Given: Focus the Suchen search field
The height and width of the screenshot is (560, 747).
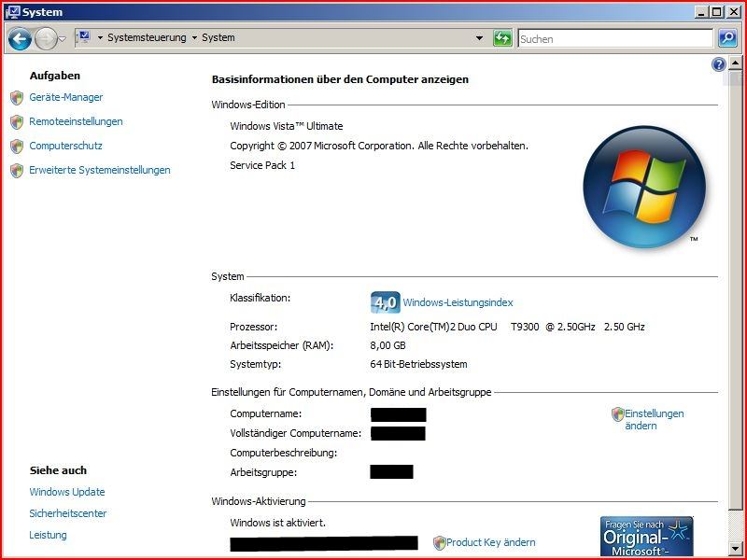Looking at the screenshot, I should [615, 38].
